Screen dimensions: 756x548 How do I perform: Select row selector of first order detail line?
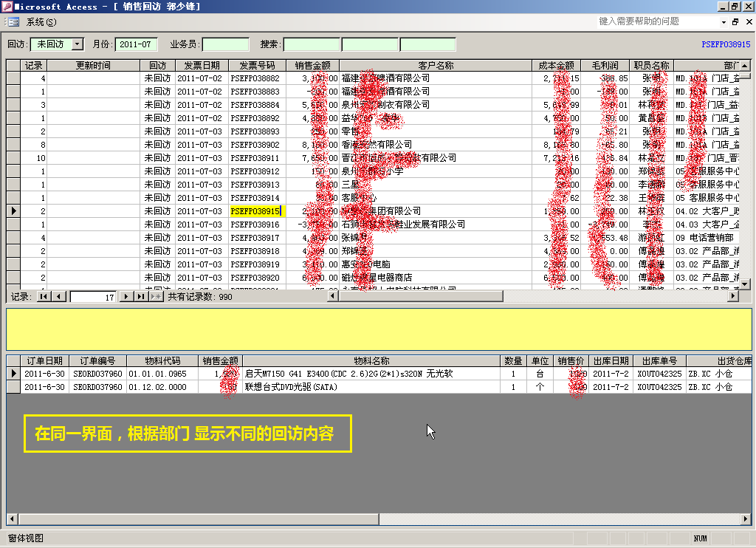click(x=13, y=374)
